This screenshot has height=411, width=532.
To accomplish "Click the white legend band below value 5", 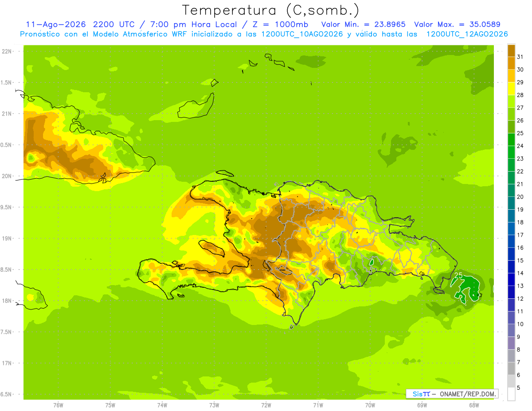I will [511, 394].
